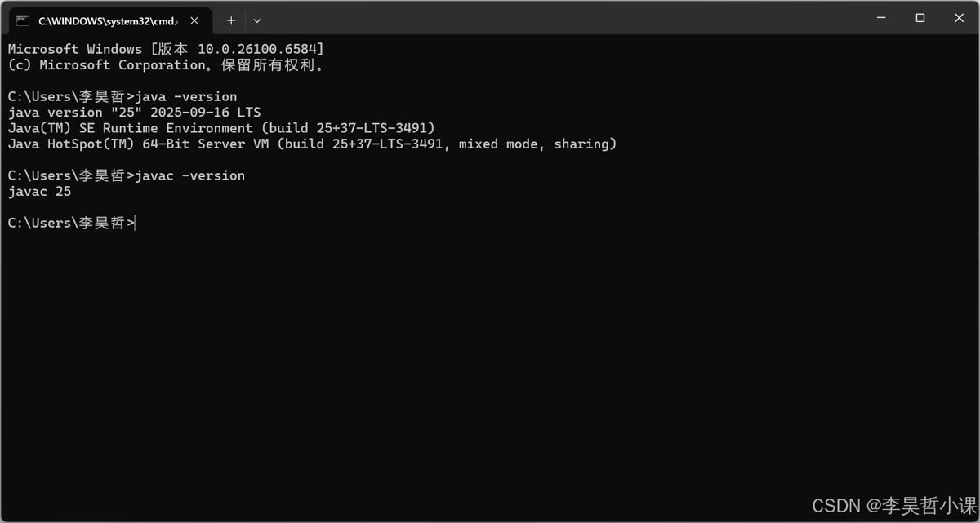Screen dimensions: 980x523
Task: Open a new tab with plus button
Action: [x=231, y=20]
